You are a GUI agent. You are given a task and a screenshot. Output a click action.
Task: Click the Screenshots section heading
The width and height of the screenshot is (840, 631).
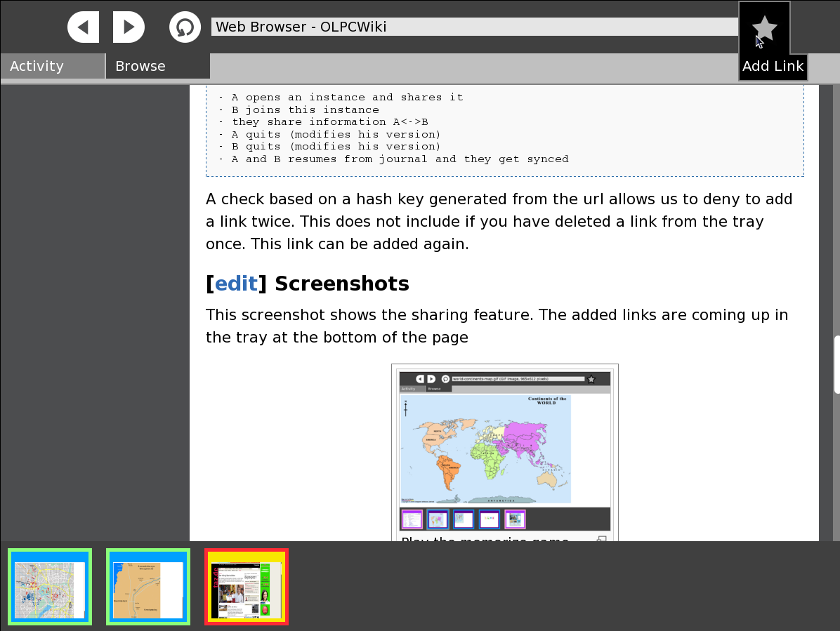click(341, 284)
